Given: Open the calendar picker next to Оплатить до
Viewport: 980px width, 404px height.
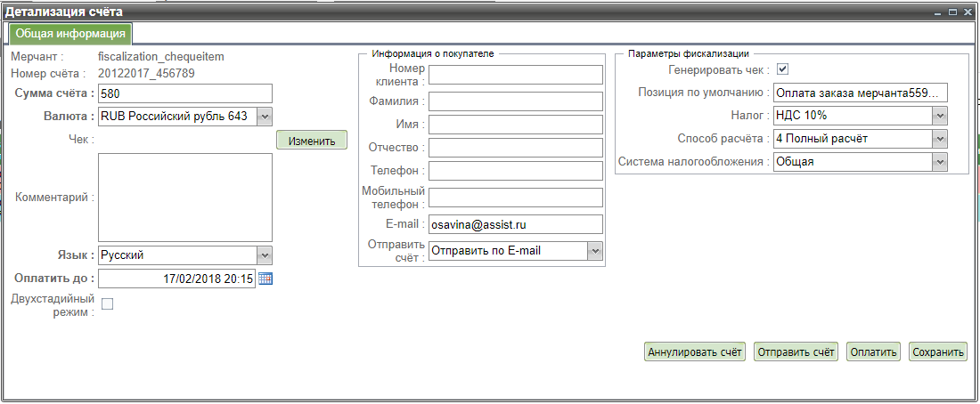Looking at the screenshot, I should [x=265, y=279].
